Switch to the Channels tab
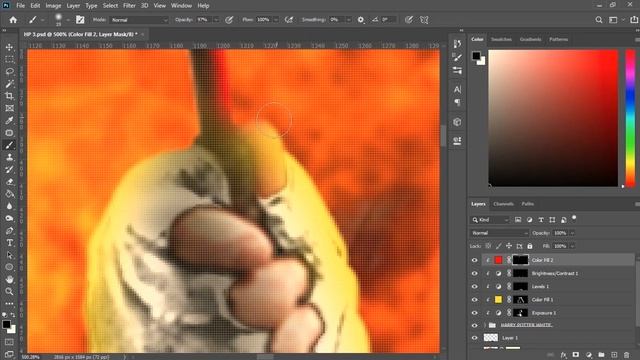 tap(503, 204)
